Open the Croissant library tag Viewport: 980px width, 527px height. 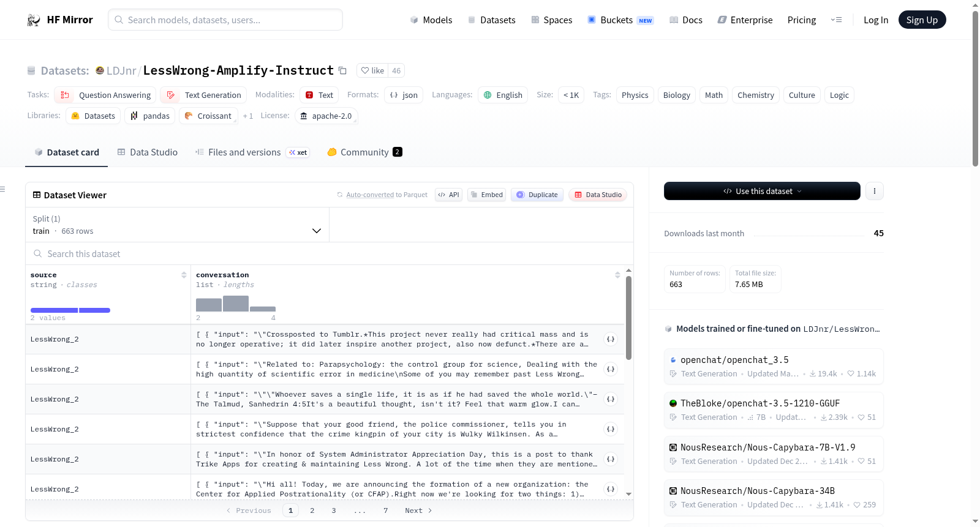click(x=208, y=116)
